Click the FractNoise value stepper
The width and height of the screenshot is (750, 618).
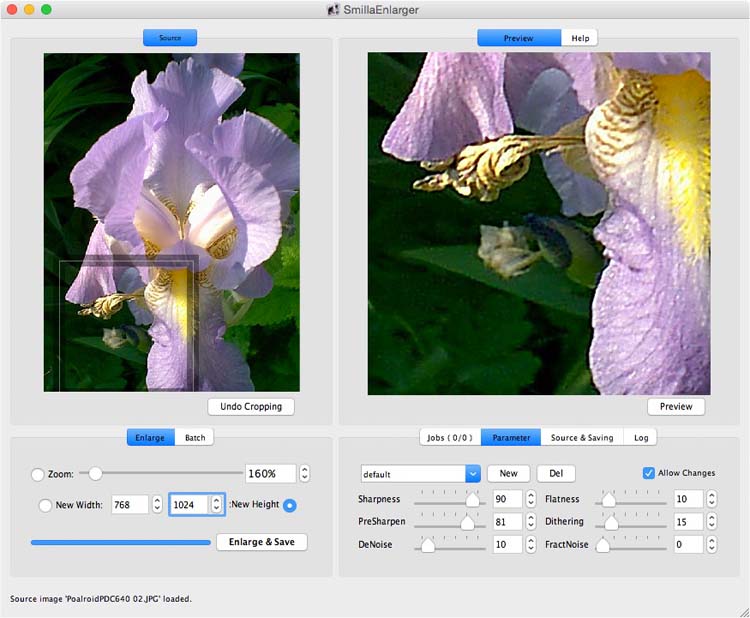(711, 545)
